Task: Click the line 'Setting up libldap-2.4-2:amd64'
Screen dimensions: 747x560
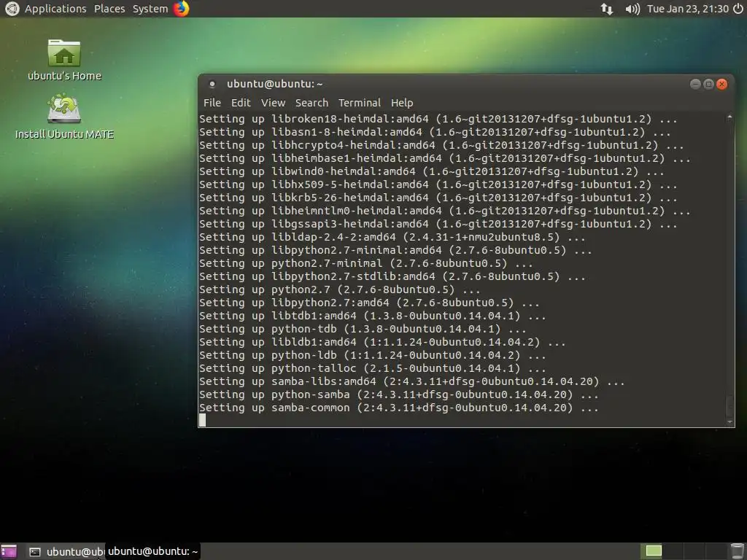Action: click(392, 237)
